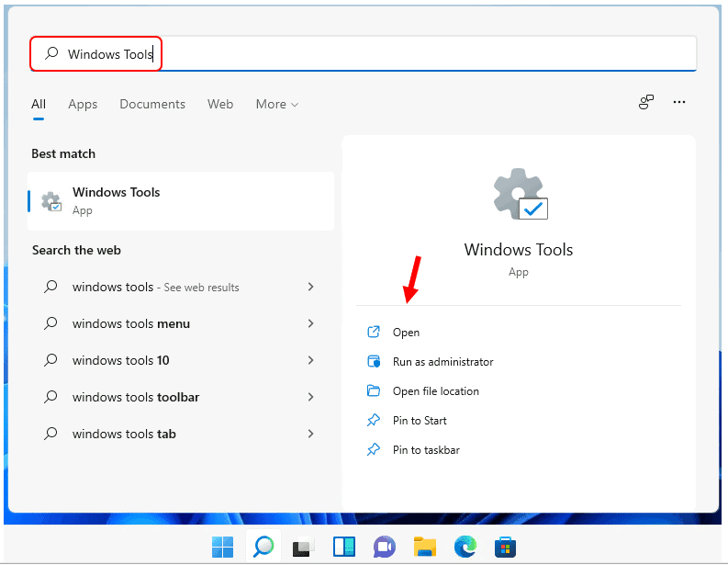The image size is (728, 565).
Task: Click Open for Windows Tools
Action: coord(407,333)
